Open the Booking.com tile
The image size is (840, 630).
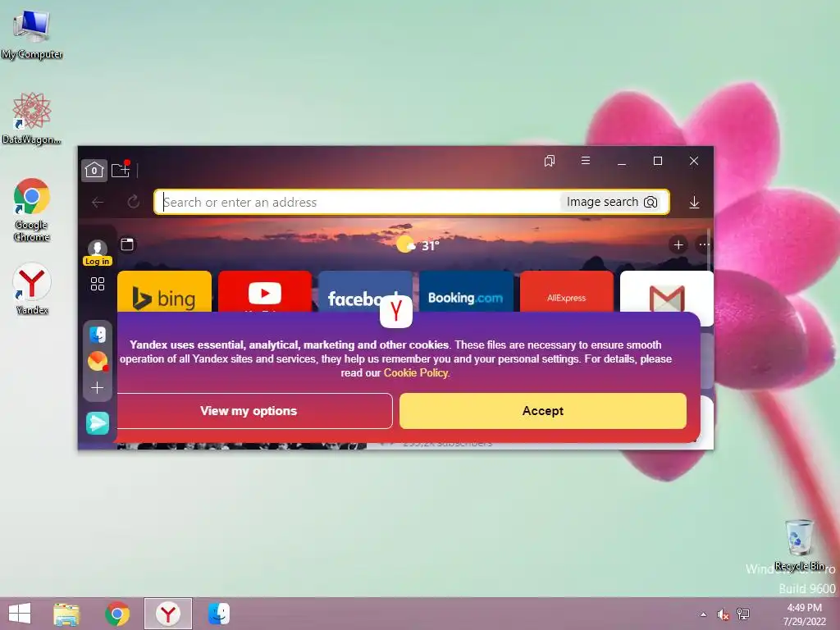coord(466,291)
